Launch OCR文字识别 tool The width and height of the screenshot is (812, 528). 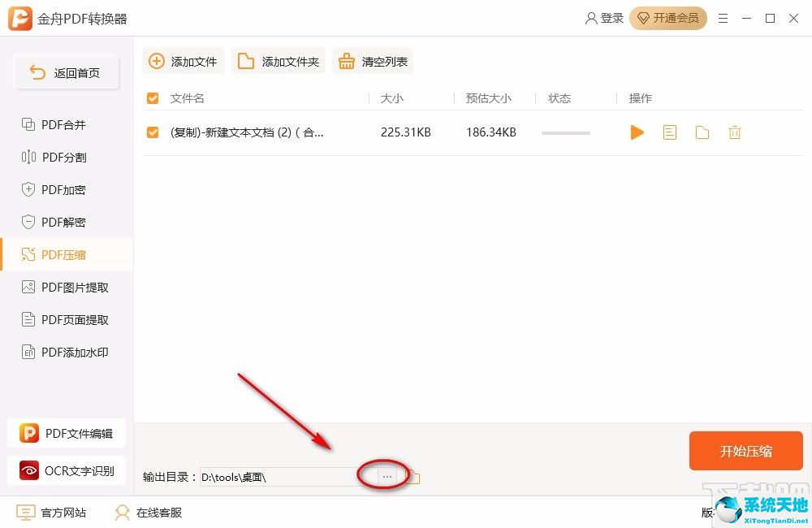click(67, 470)
